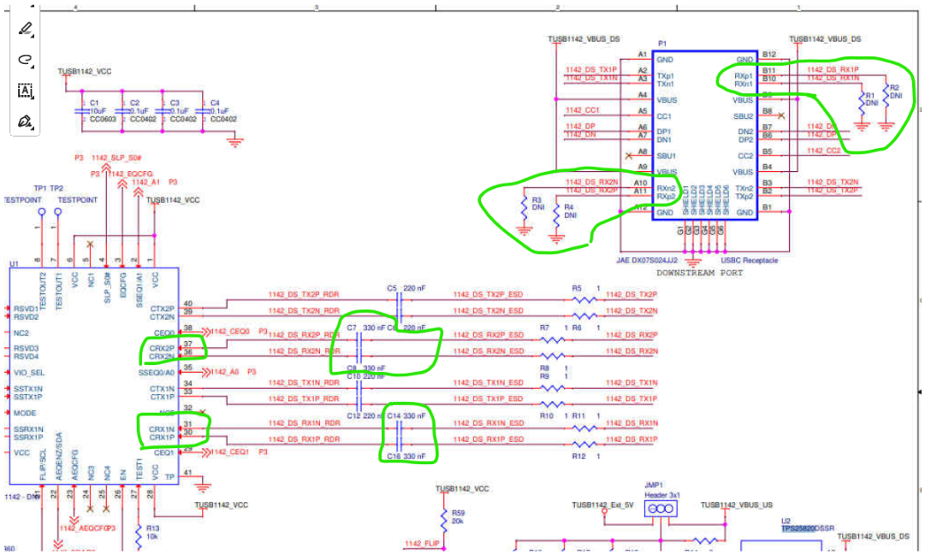Select the C5 220 nF capacitor
Screen dimensions: 925x560
[400, 303]
